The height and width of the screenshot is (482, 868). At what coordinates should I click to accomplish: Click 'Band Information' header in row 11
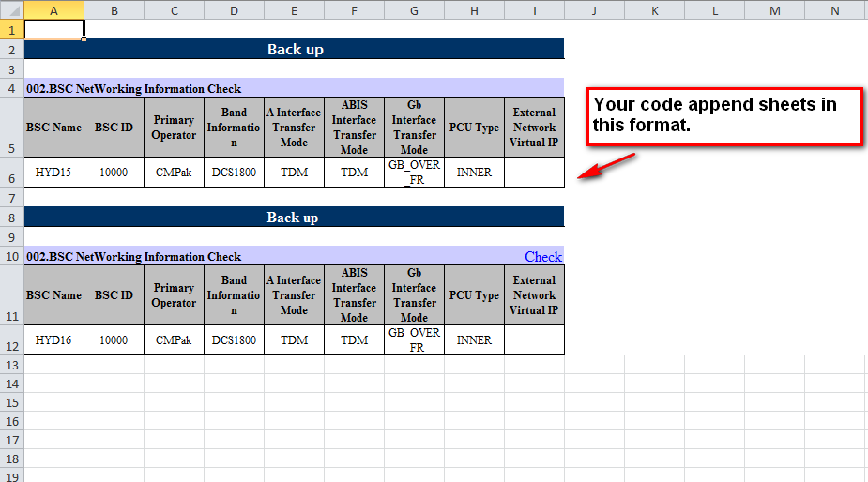pyautogui.click(x=235, y=295)
